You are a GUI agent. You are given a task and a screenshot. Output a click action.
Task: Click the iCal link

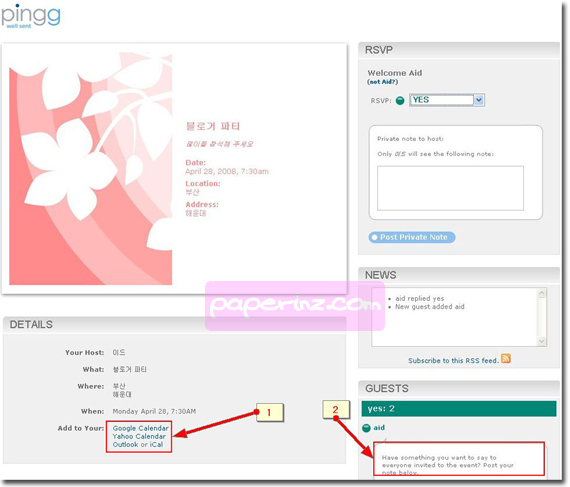click(x=156, y=444)
